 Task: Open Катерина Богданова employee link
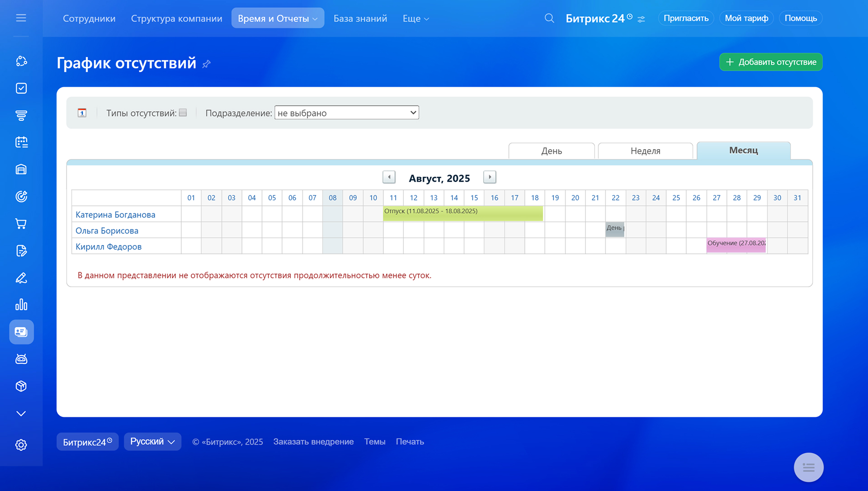115,215
